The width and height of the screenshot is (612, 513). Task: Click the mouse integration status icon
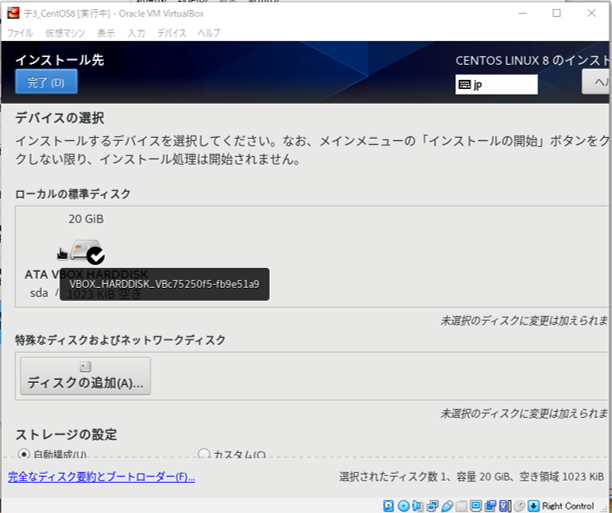(519, 506)
